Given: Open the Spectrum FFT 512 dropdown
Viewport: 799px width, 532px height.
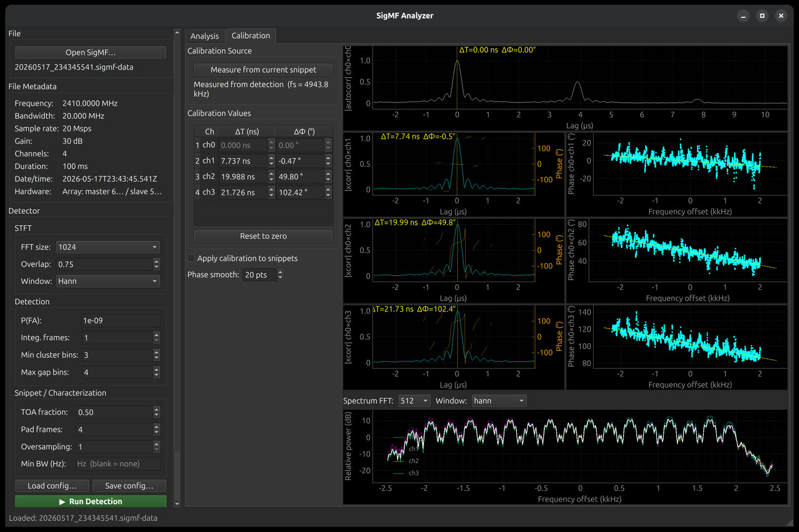Looking at the screenshot, I should pos(414,401).
